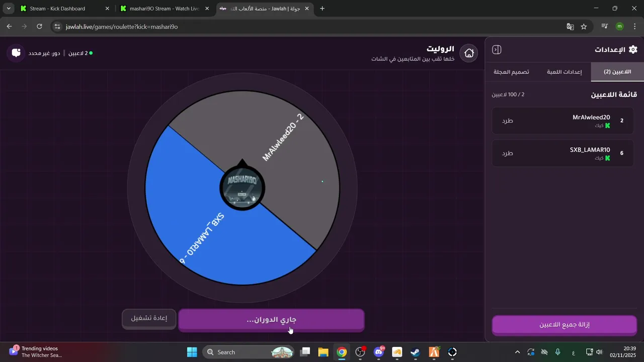Image resolution: width=644 pixels, height=362 pixels.
Task: Kick MrAlwleed20 with طرد button
Action: pyautogui.click(x=507, y=121)
